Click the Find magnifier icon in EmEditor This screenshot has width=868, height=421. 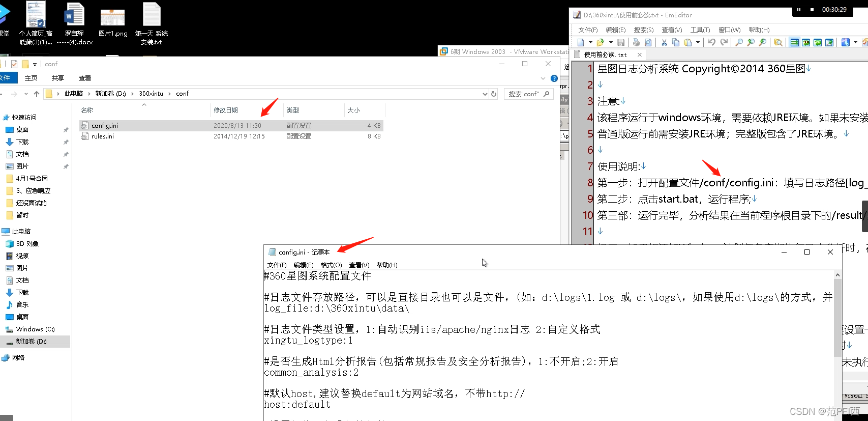[739, 42]
